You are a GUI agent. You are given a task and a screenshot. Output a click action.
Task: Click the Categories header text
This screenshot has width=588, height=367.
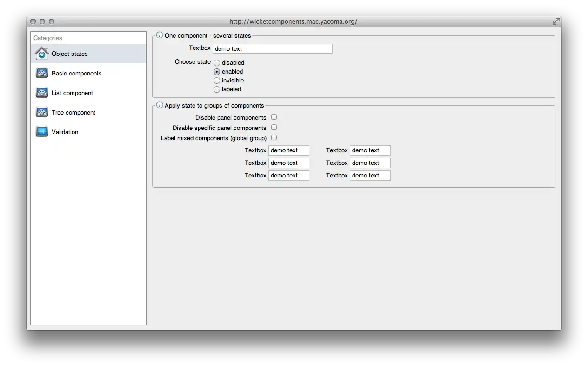tap(47, 38)
